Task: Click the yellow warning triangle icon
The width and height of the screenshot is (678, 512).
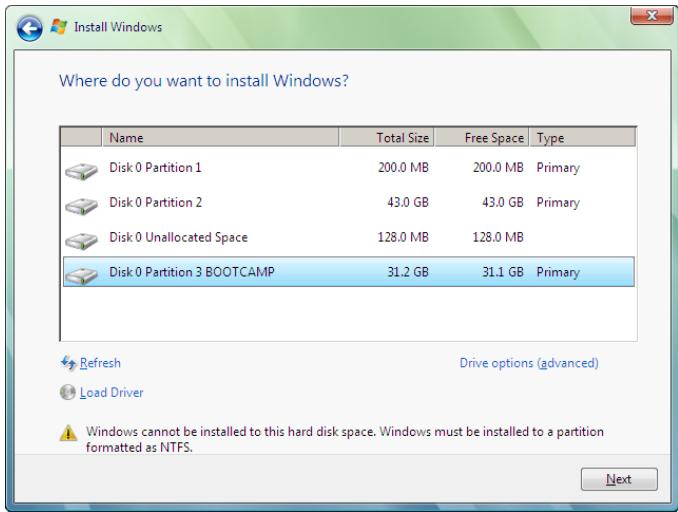Action: 68,432
